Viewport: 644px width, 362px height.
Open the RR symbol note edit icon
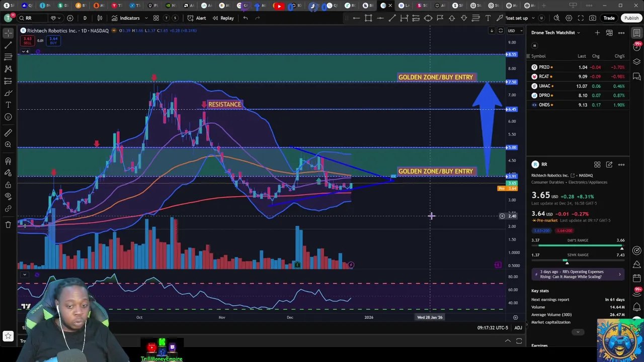(609, 164)
